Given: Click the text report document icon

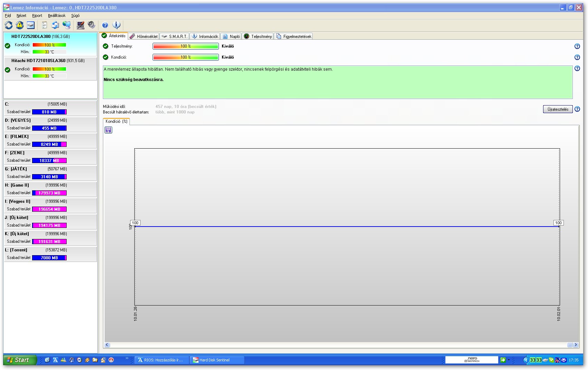Looking at the screenshot, I should pyautogui.click(x=44, y=25).
